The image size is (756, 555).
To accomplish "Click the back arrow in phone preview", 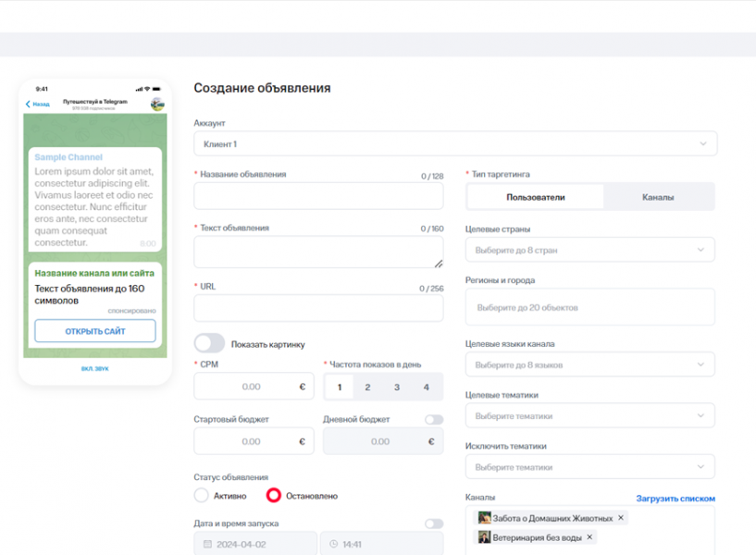I will click(x=28, y=105).
